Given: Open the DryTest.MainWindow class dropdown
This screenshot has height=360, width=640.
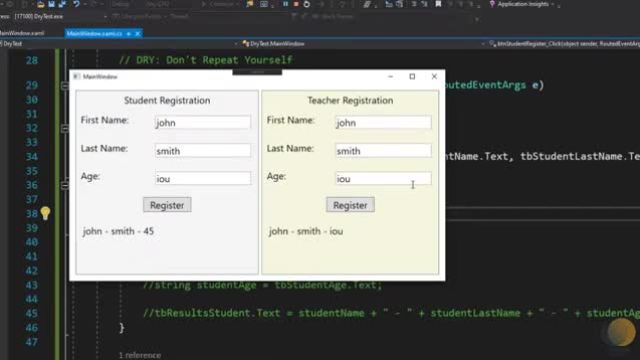Looking at the screenshot, I should pos(363,44).
